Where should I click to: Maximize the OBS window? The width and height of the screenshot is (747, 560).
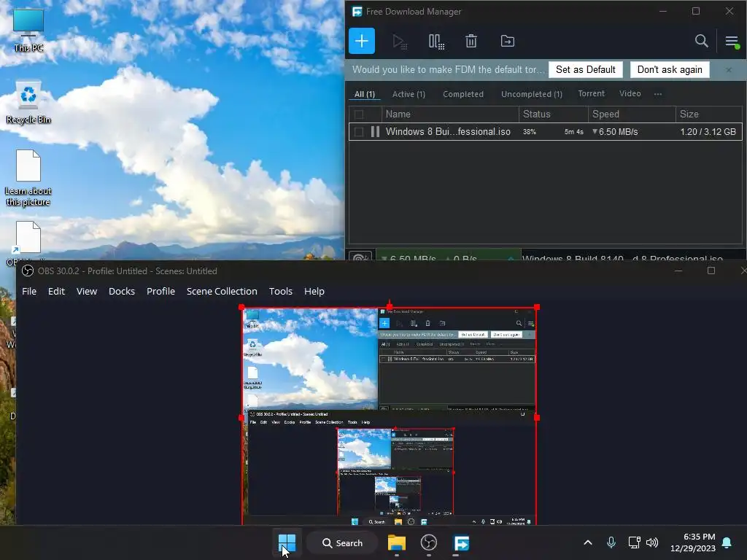coord(711,271)
